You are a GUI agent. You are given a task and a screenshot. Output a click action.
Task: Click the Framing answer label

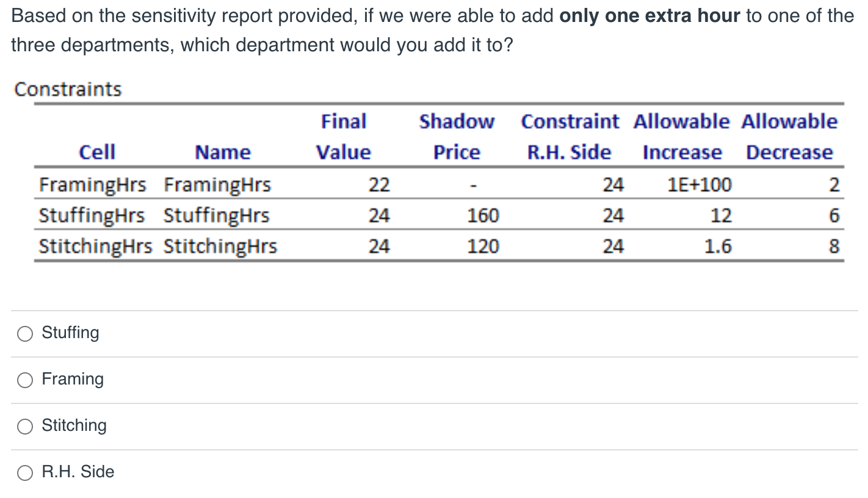tap(73, 379)
